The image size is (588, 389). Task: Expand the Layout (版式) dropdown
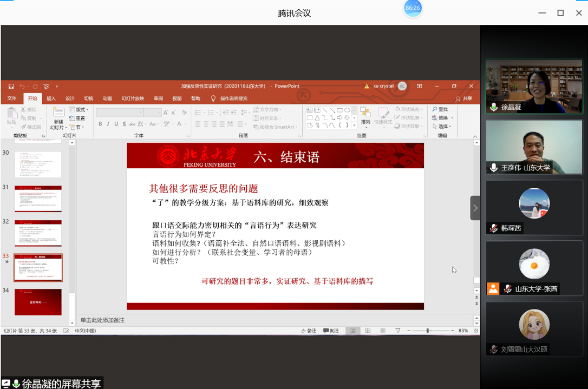(x=79, y=110)
